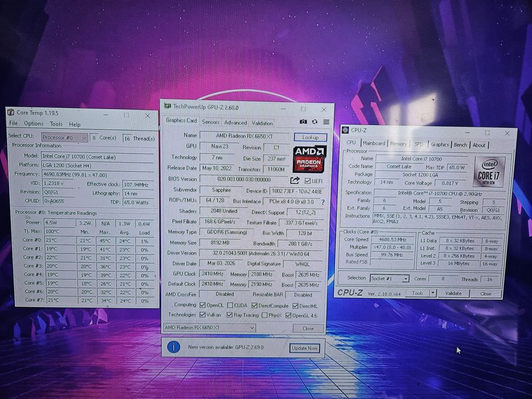The image size is (532, 399).
Task: Click the Frequency value 4690.83MHz
Action: (x=97, y=175)
